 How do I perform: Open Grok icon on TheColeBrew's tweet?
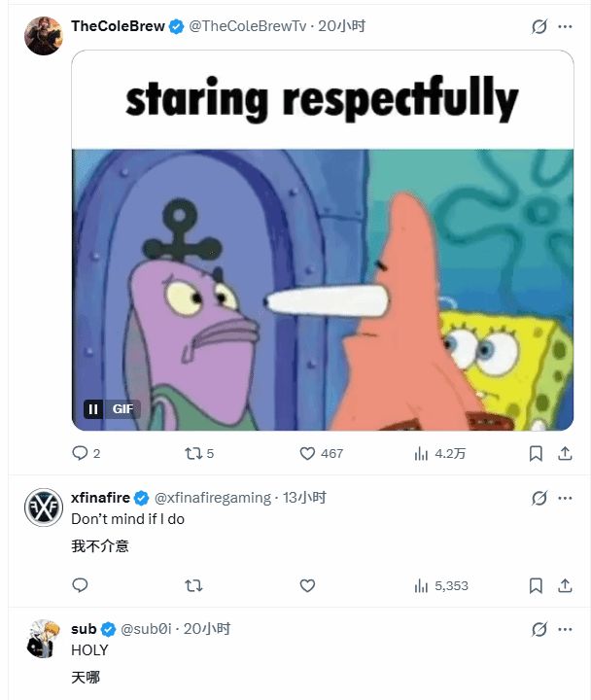[x=539, y=26]
